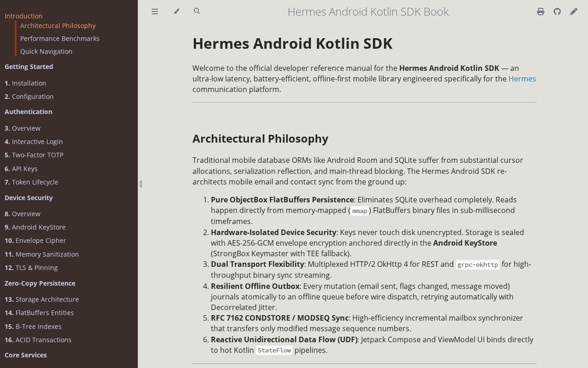Open Storage Architecture chapter

(x=42, y=299)
